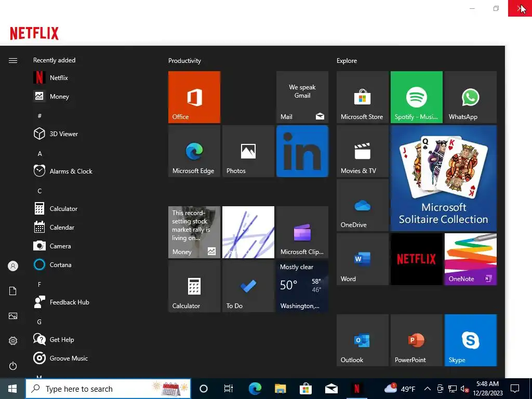Open the Money news live tile

[194, 232]
